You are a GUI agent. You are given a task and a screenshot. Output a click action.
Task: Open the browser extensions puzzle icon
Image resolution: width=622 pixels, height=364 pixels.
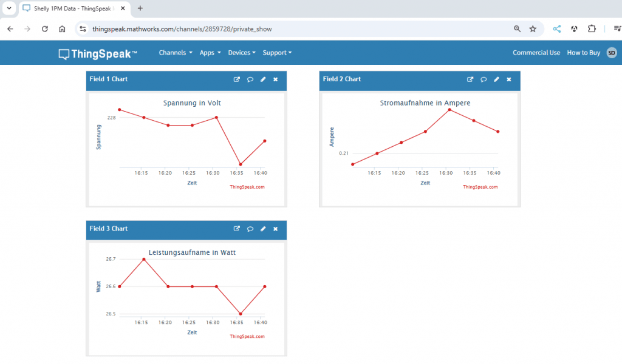(592, 29)
